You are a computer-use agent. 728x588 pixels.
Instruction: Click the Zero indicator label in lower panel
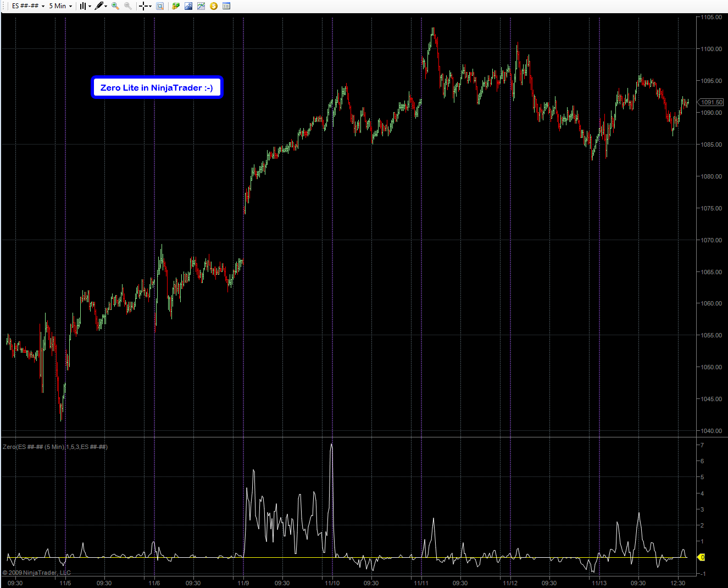coord(55,447)
